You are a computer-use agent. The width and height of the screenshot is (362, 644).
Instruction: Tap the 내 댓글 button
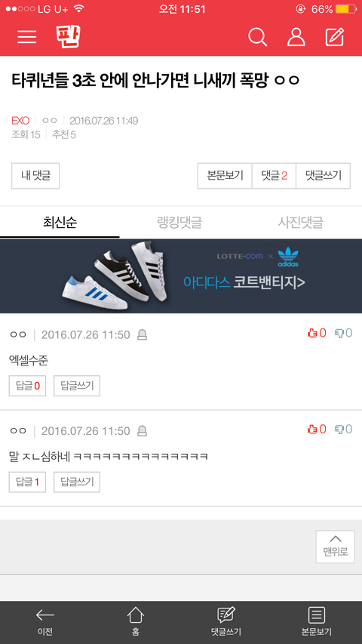pos(35,176)
